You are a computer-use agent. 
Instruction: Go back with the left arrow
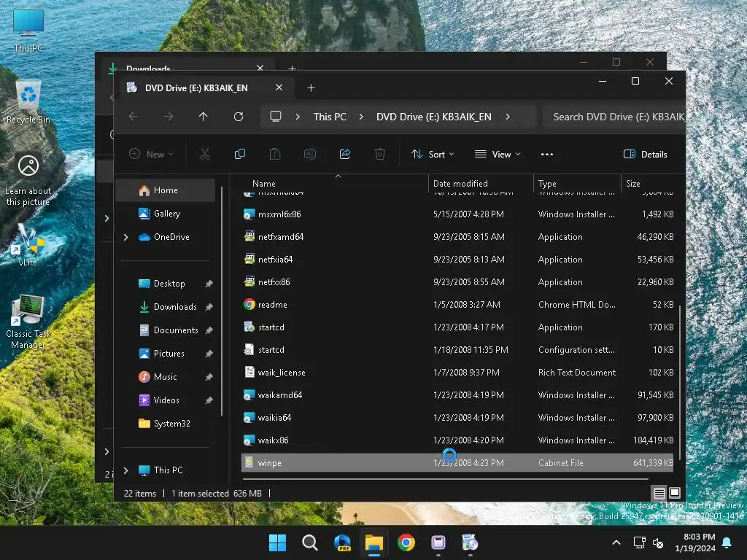tap(134, 117)
